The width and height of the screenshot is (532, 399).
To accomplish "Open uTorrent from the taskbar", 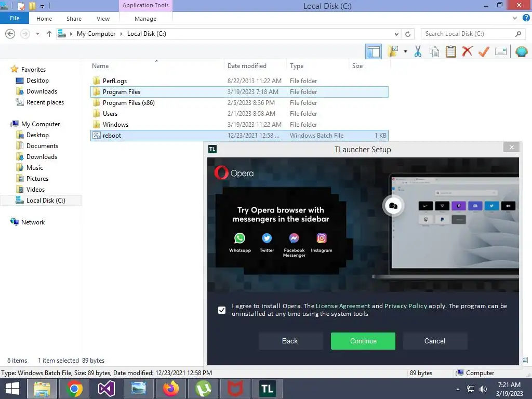I will 203,389.
